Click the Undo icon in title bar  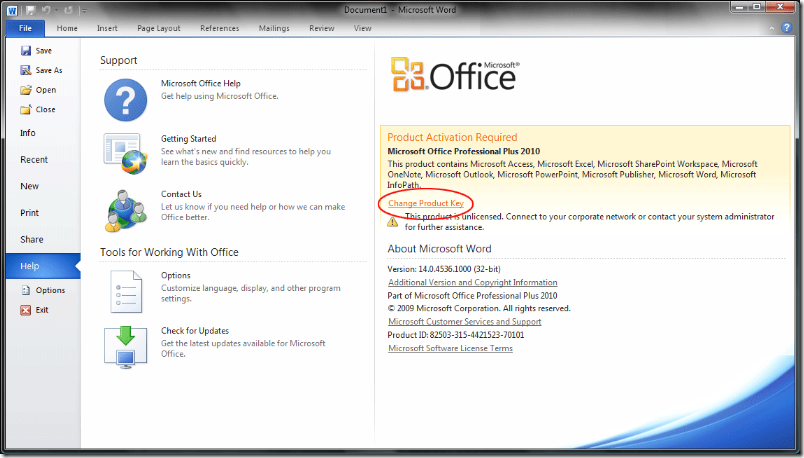tap(46, 10)
